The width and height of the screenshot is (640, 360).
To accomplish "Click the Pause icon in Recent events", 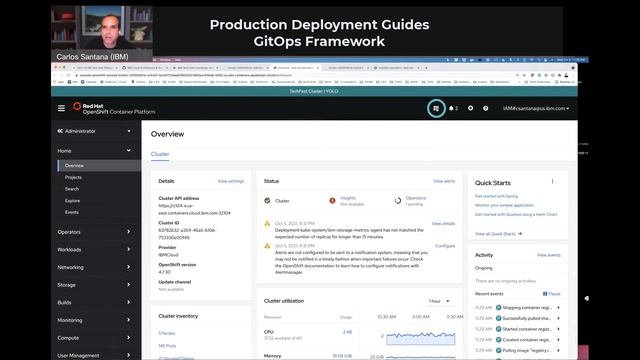I will point(545,294).
